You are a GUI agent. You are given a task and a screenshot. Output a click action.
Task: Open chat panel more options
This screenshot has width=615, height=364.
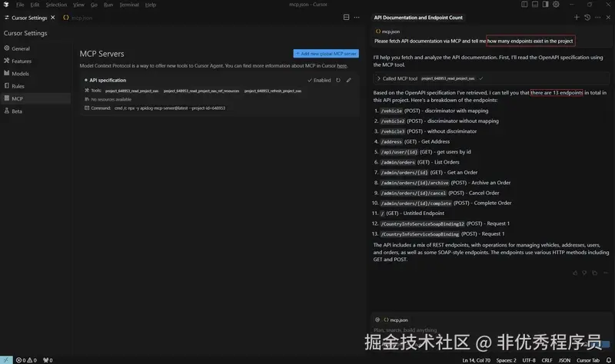point(598,17)
